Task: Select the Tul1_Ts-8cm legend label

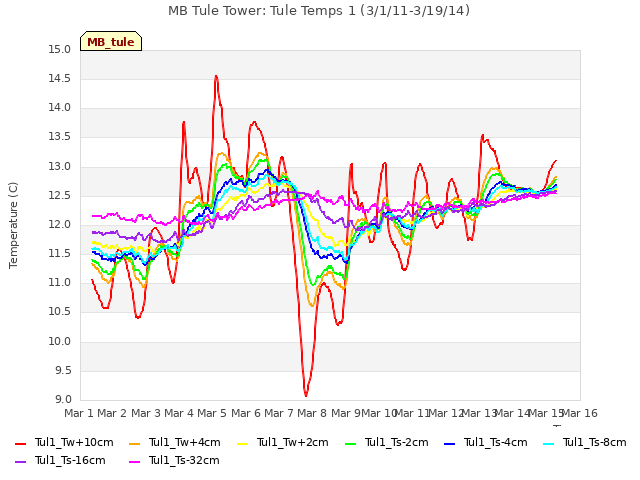Action: point(595,442)
